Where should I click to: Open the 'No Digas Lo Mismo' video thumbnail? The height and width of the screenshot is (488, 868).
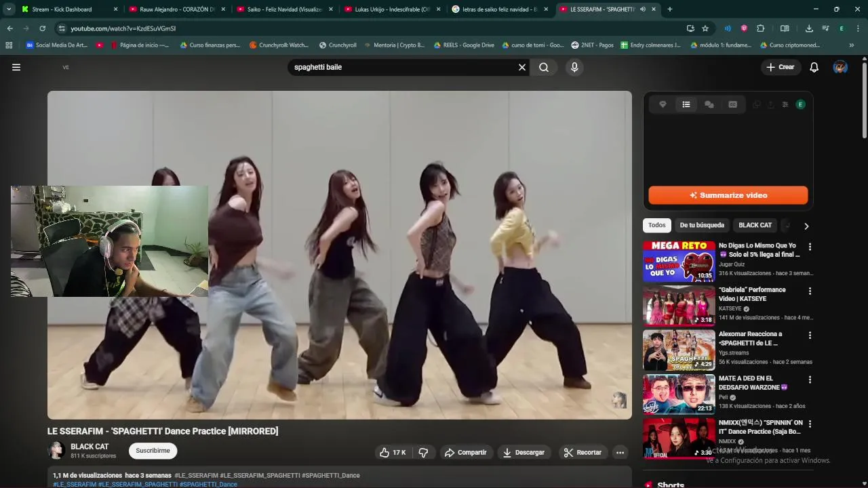pos(679,262)
